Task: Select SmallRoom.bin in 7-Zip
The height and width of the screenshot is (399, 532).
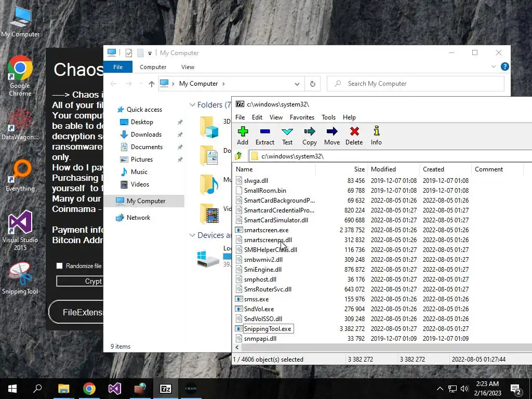Action: pos(265,191)
